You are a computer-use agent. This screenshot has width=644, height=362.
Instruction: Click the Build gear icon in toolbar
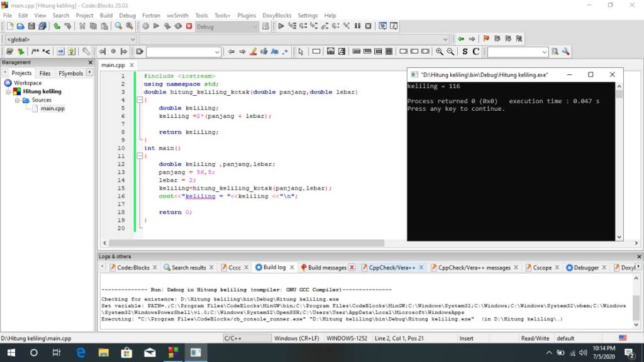click(x=145, y=26)
